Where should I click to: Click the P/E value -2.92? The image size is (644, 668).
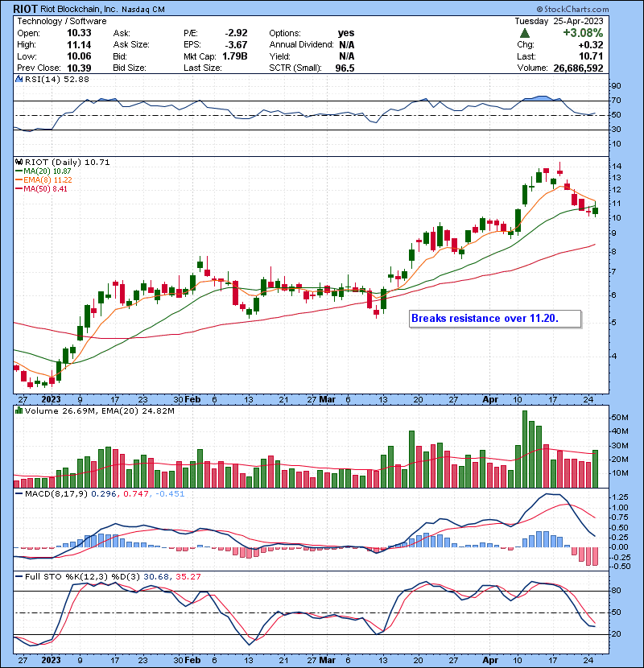[x=236, y=33]
